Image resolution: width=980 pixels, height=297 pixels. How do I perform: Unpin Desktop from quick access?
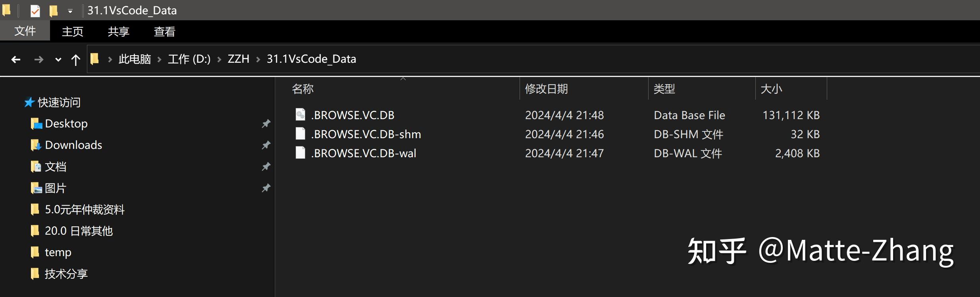coord(267,123)
